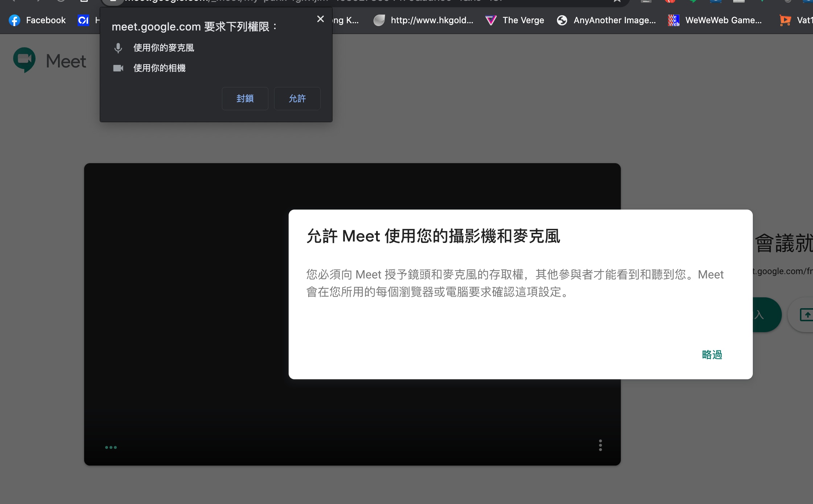
Task: Click the microphone icon in the permission popup
Action: point(118,48)
